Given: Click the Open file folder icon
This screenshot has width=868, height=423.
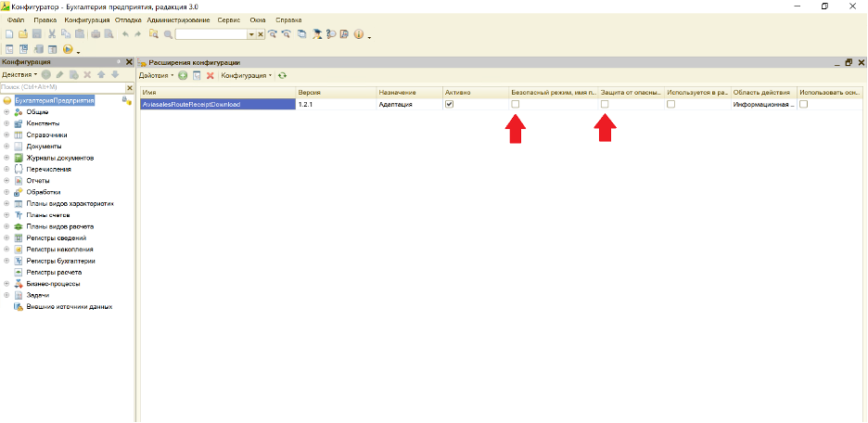Looking at the screenshot, I should (23, 34).
